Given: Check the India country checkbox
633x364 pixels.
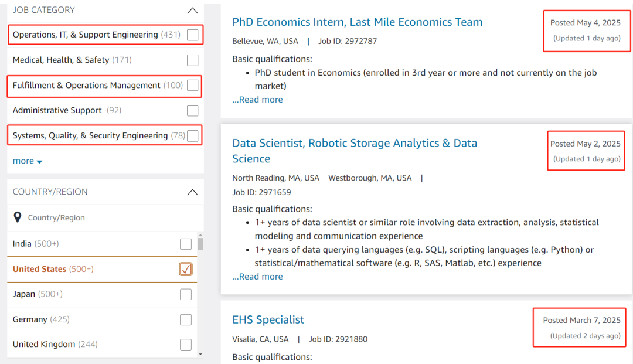Looking at the screenshot, I should click(186, 244).
